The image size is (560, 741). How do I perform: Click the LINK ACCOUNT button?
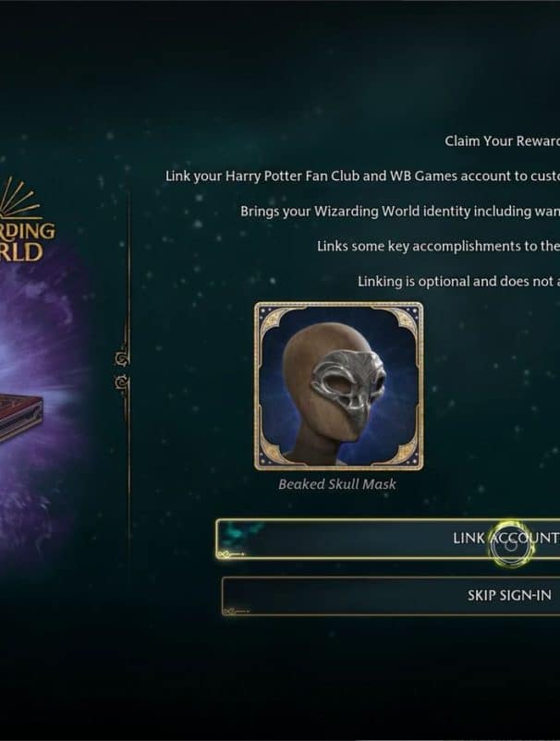point(388,540)
